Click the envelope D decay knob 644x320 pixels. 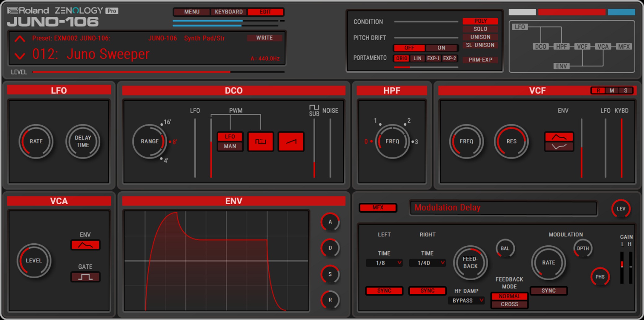point(330,248)
